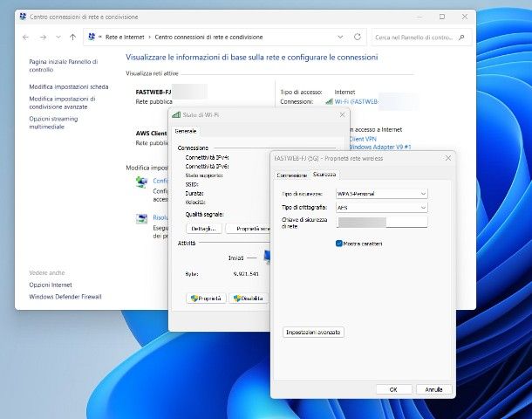Screen dimensions: 532x419
Task: Open the 'Tipo di crittografia' dropdown
Action: [382, 208]
